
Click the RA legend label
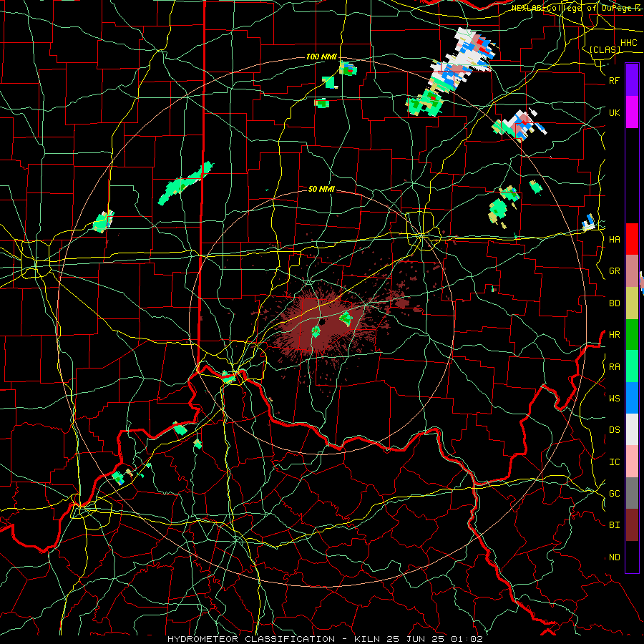coord(614,367)
